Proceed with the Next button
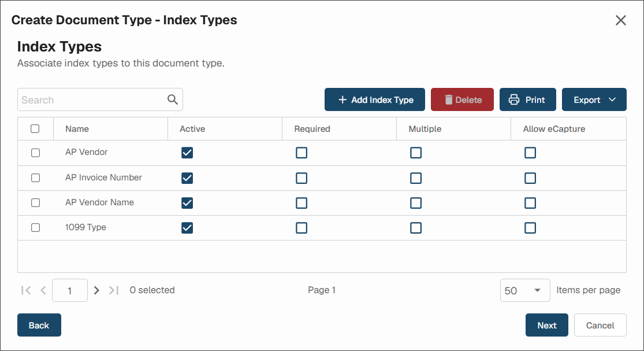This screenshot has height=351, width=644. pos(546,325)
